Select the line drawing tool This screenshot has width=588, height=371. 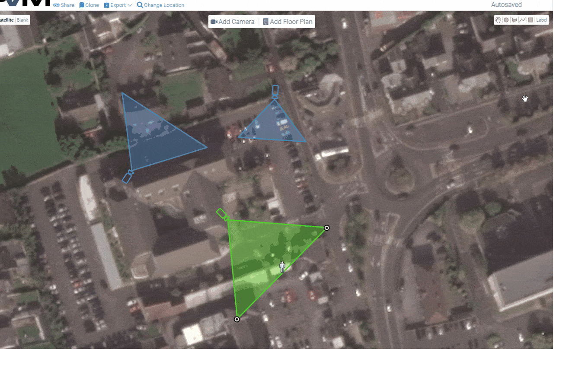click(x=522, y=20)
